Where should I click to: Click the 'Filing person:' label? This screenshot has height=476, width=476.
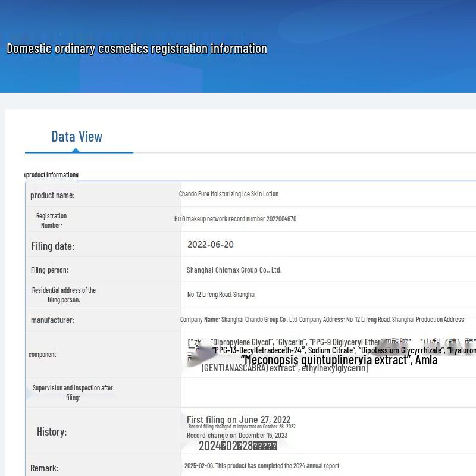point(49,270)
